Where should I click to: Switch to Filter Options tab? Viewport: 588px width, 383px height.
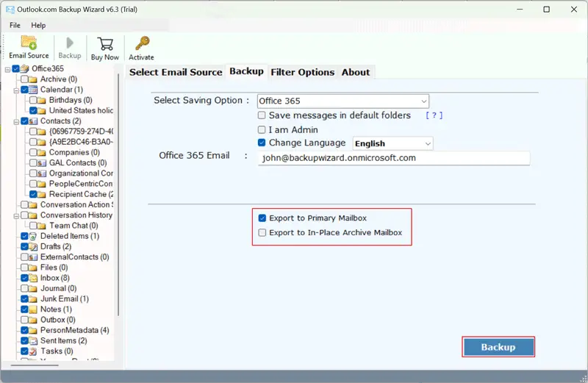click(x=302, y=72)
